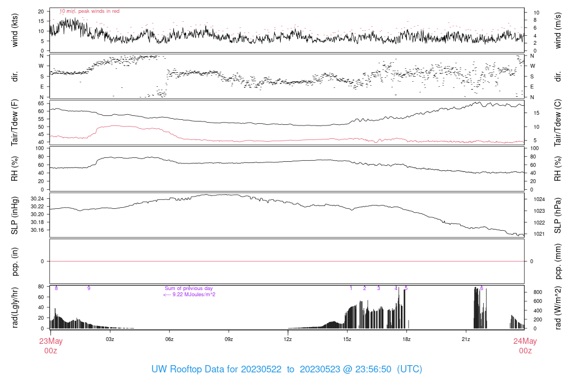Click the "21z" time tick label

pos(466,339)
